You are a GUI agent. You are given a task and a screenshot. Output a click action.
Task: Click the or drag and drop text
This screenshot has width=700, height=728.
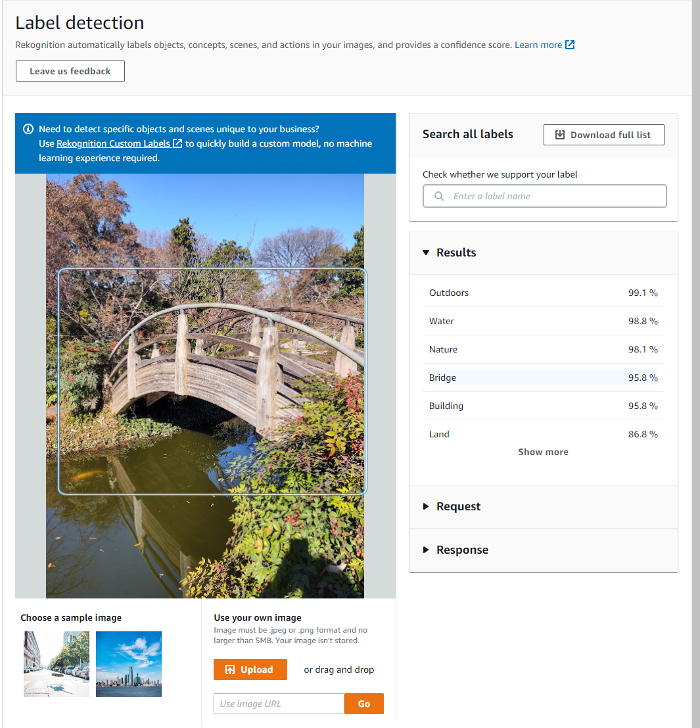coord(338,669)
